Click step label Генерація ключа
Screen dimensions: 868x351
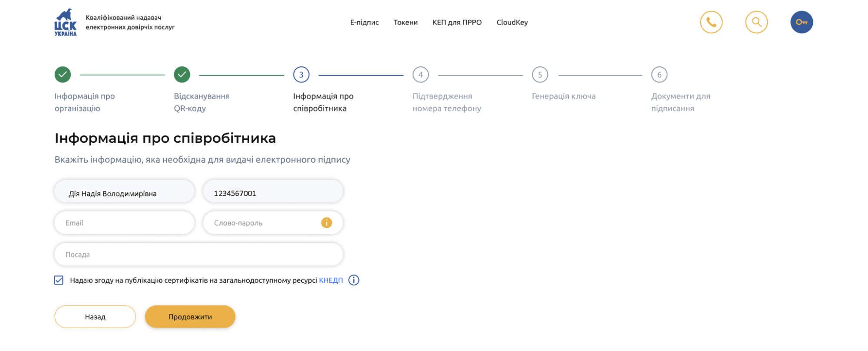tap(564, 96)
